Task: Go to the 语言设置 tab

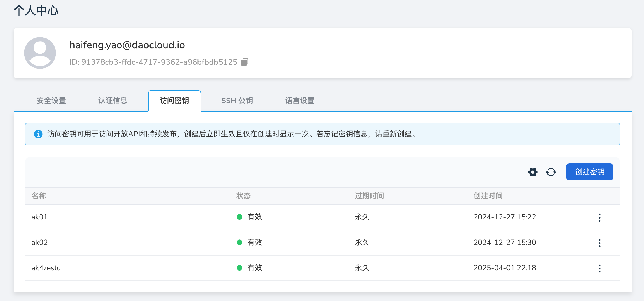Action: [300, 101]
